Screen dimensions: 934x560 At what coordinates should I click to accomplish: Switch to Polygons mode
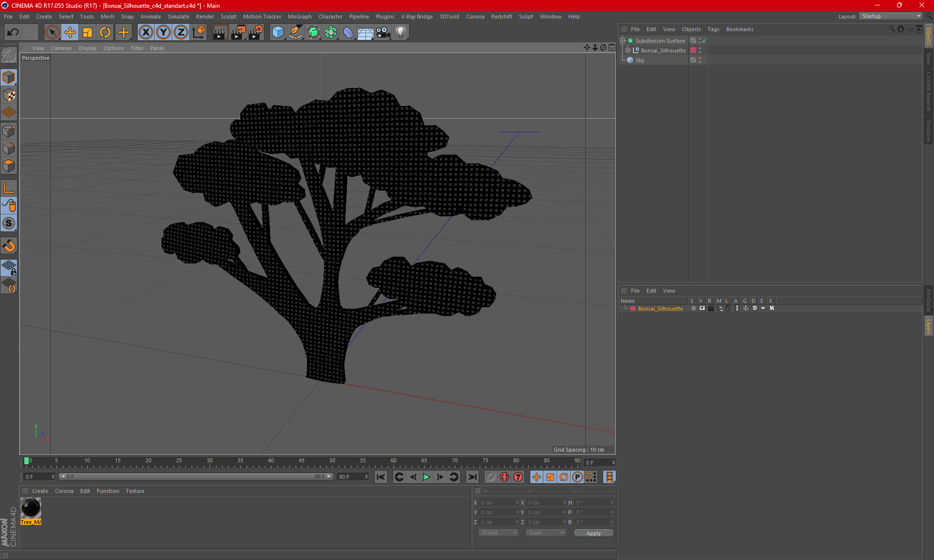(9, 166)
